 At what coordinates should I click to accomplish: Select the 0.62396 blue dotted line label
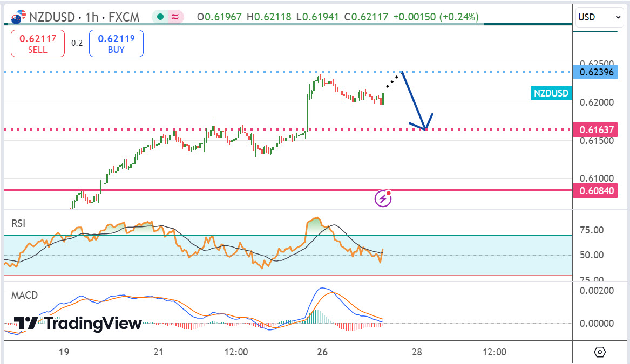coord(597,72)
